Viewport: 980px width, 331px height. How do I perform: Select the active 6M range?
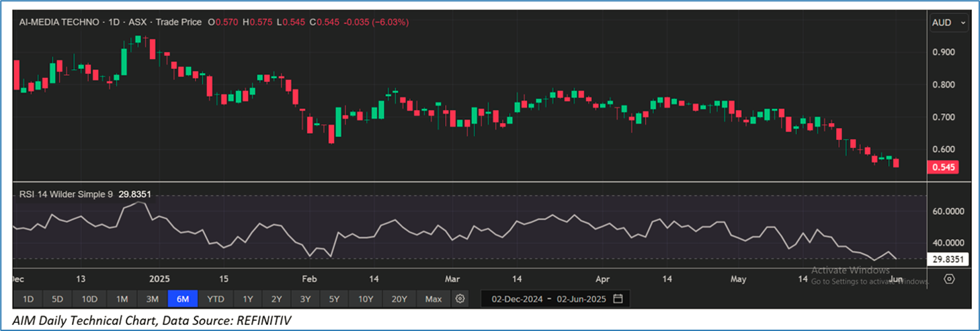coord(183,299)
